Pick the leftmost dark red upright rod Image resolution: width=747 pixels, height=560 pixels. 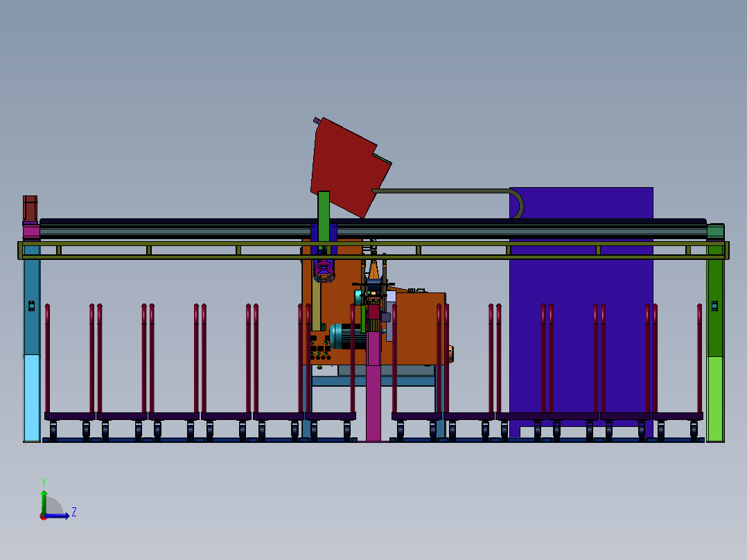click(48, 358)
